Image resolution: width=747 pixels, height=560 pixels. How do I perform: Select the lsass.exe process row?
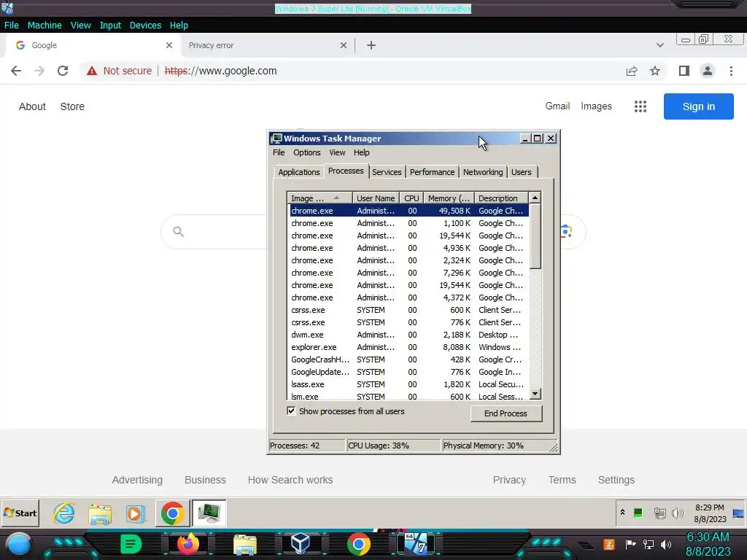tap(409, 384)
